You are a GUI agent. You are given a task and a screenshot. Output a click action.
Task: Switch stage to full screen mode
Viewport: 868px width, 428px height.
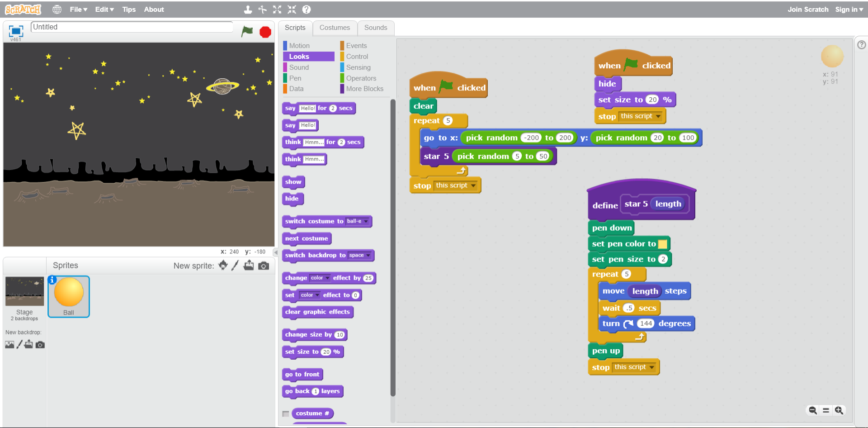(x=16, y=31)
